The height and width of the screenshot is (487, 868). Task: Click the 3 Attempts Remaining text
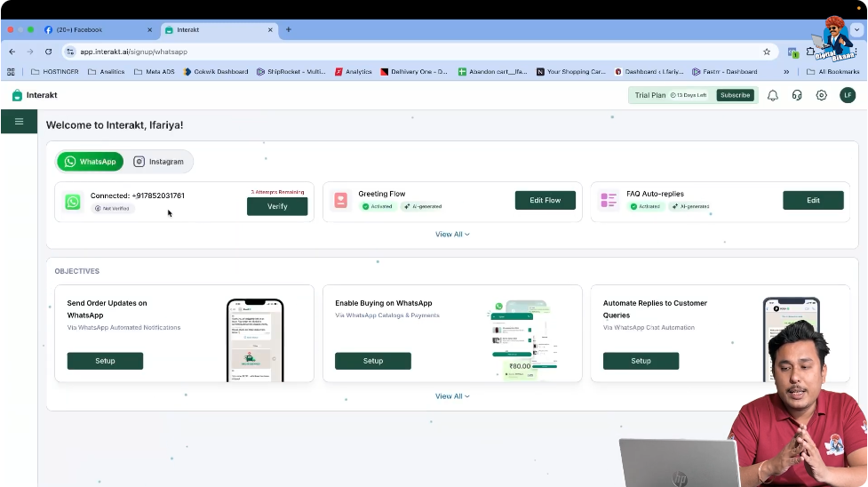(277, 192)
